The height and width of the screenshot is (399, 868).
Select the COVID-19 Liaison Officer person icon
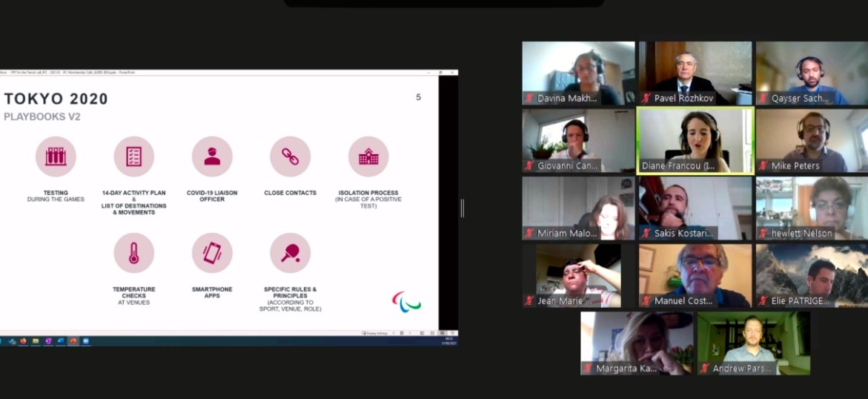212,156
